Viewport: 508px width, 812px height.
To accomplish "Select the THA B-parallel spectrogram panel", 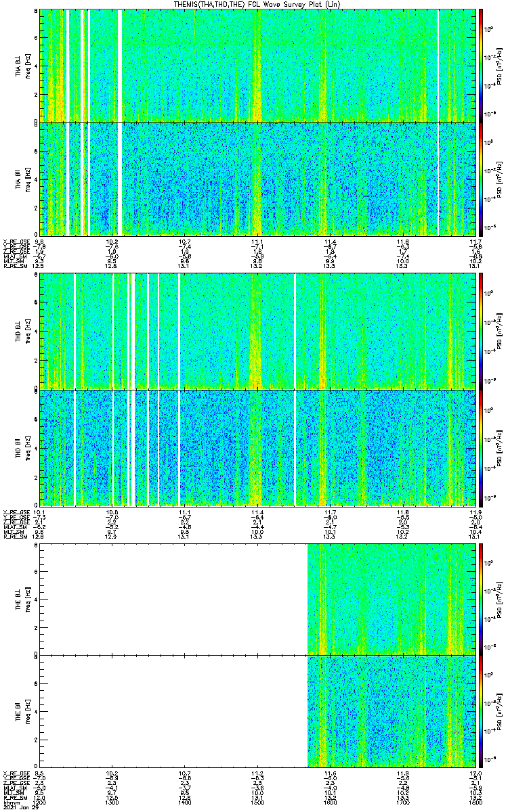I will coord(257,179).
